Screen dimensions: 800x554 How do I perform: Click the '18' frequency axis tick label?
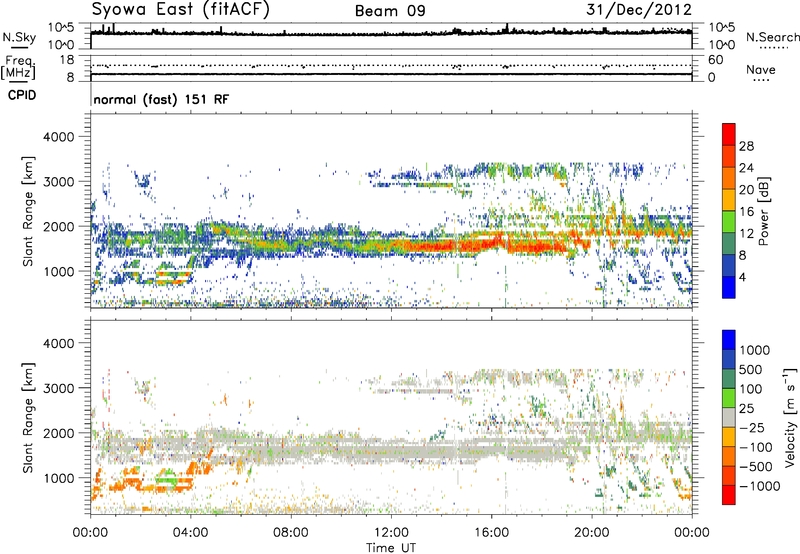click(67, 60)
